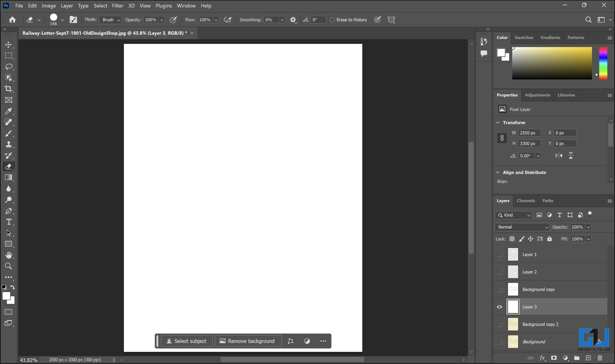The height and width of the screenshot is (364, 615).
Task: Select the Object Selection tool
Action: tap(9, 78)
